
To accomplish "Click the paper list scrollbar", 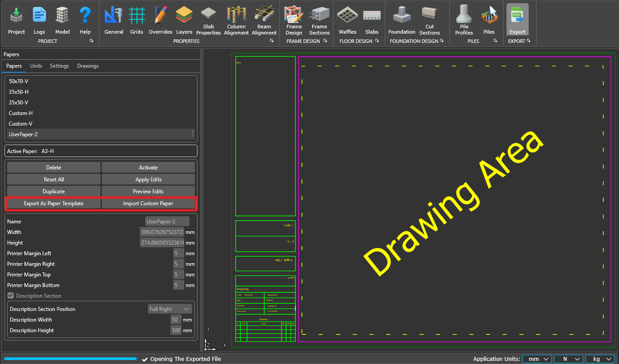I will [x=193, y=134].
